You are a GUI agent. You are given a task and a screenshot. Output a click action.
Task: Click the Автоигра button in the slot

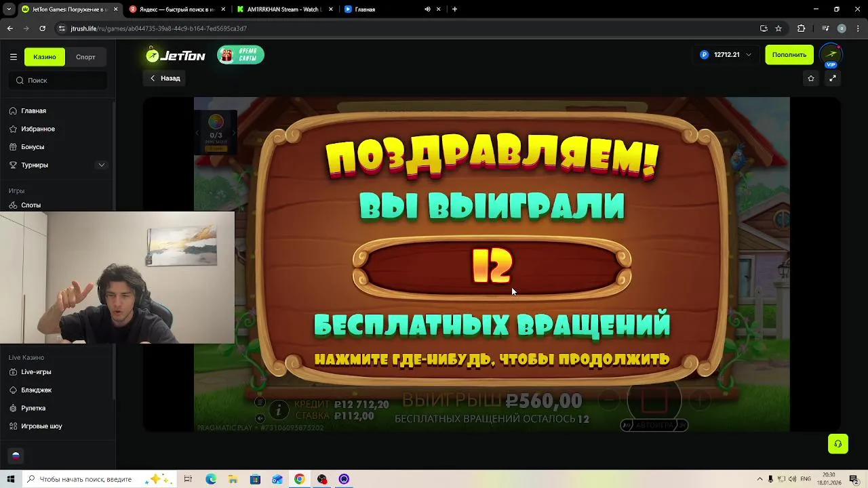(x=654, y=425)
